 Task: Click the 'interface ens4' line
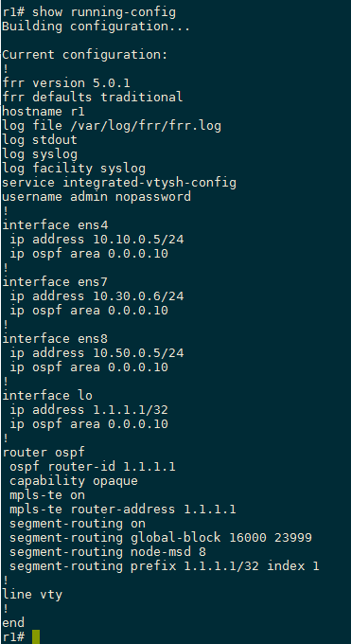(56, 225)
